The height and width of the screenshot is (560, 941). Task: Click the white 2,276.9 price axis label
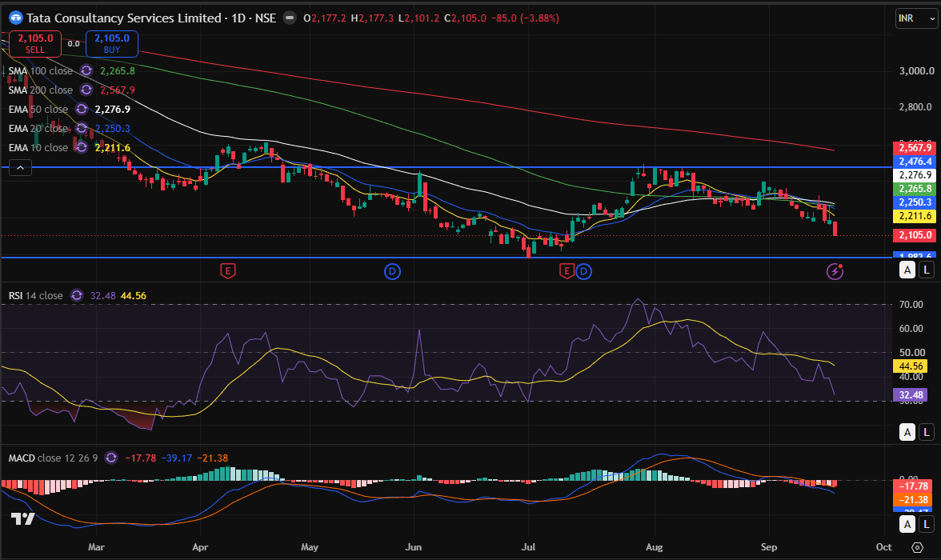915,175
